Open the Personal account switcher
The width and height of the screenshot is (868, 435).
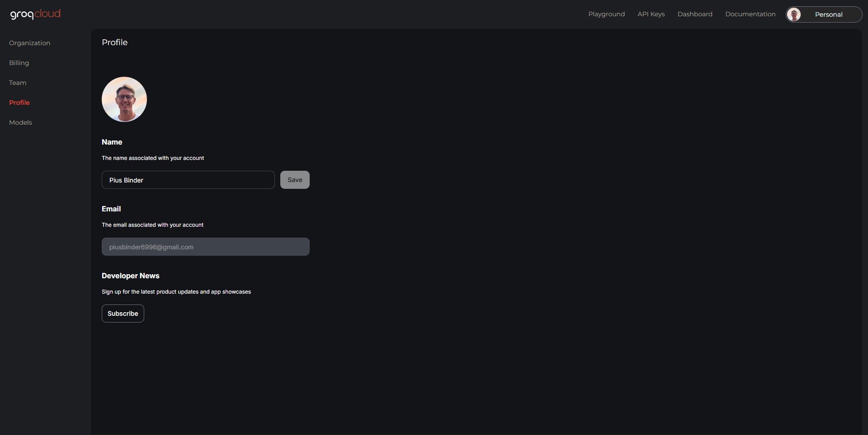tap(824, 14)
